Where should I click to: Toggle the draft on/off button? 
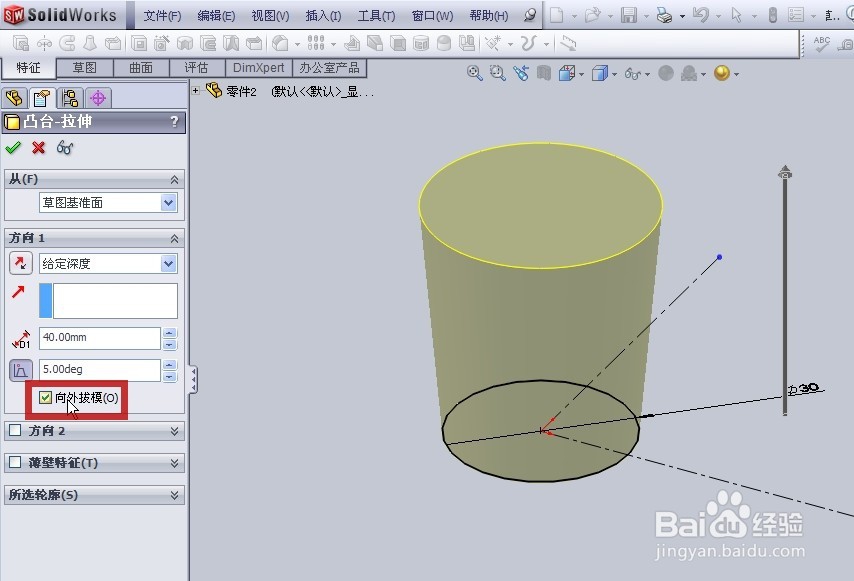(x=21, y=370)
